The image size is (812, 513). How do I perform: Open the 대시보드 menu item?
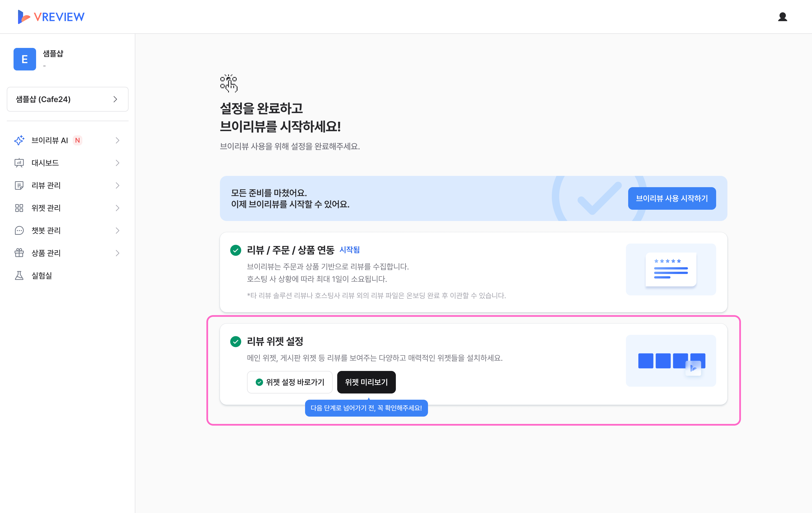click(x=45, y=163)
